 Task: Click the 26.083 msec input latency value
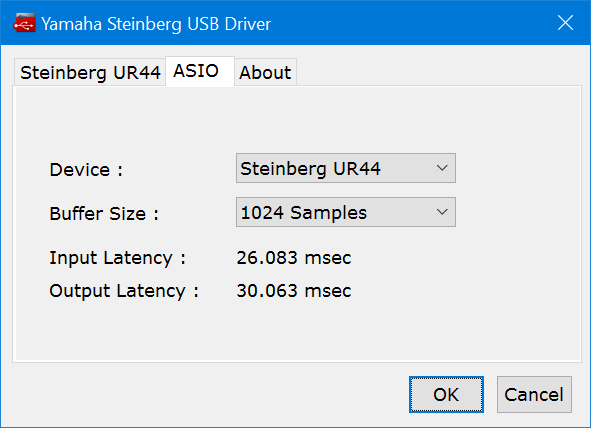[294, 258]
